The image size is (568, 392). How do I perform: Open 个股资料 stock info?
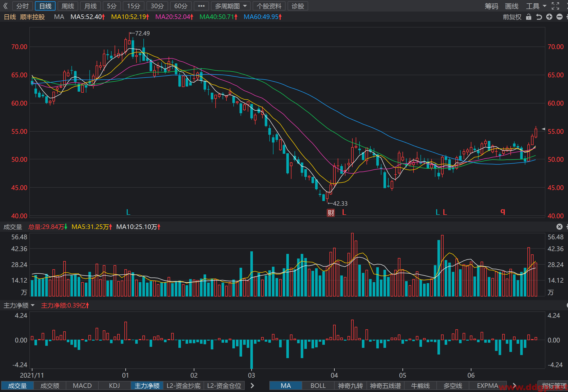(269, 6)
